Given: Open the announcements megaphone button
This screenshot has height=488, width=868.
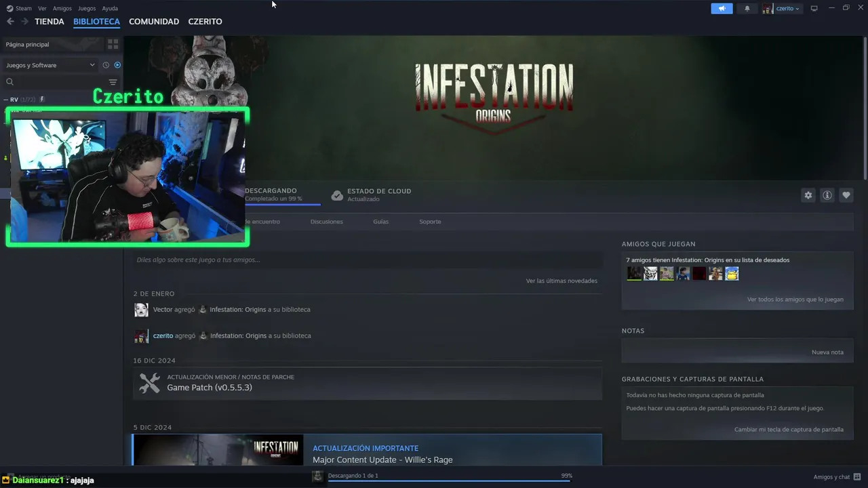Looking at the screenshot, I should tap(722, 8).
